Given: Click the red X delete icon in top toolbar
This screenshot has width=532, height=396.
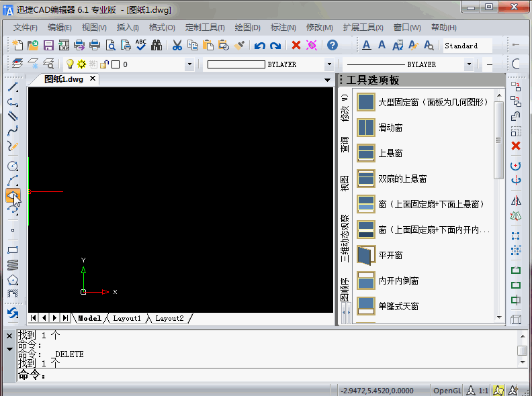Looking at the screenshot, I should click(296, 45).
